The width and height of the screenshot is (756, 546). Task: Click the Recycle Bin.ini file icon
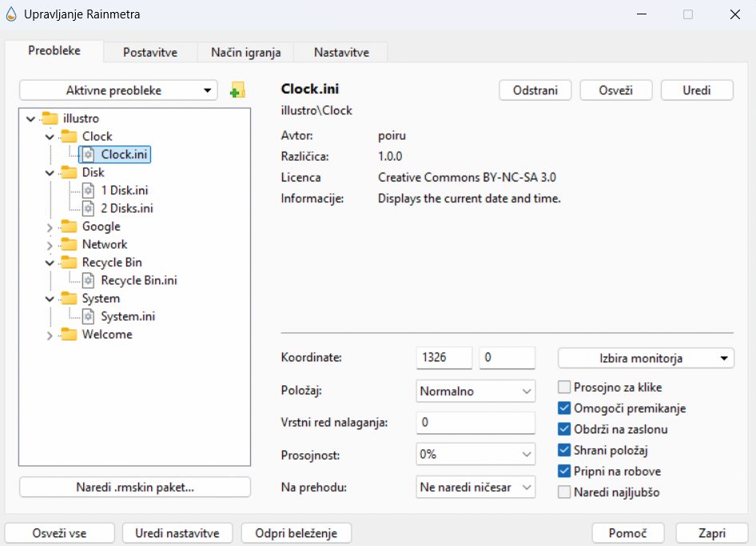[x=88, y=281]
